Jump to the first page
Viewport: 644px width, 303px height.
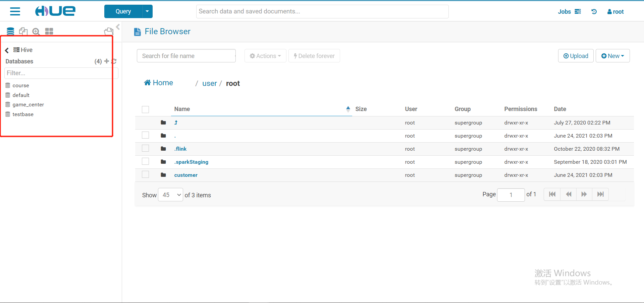pos(552,194)
